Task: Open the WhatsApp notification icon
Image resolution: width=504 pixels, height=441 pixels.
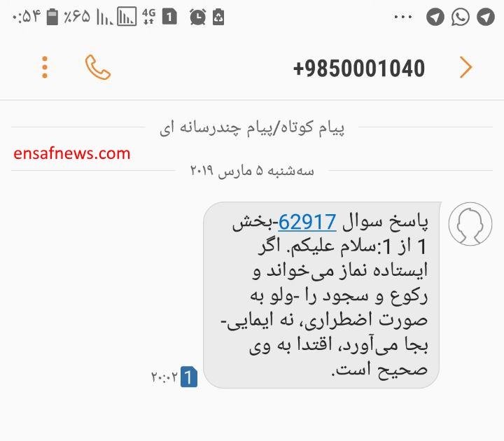Action: (x=461, y=17)
